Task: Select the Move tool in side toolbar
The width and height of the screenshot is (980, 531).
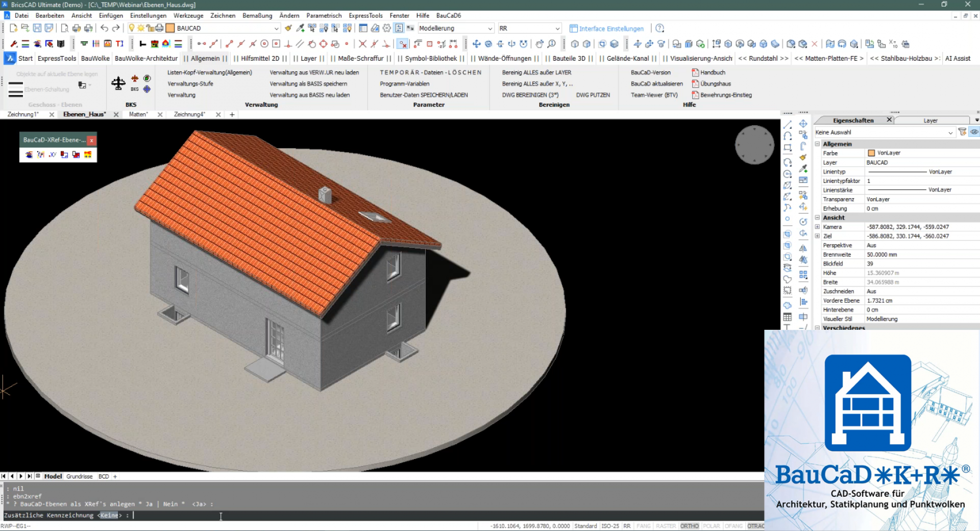Action: click(803, 124)
